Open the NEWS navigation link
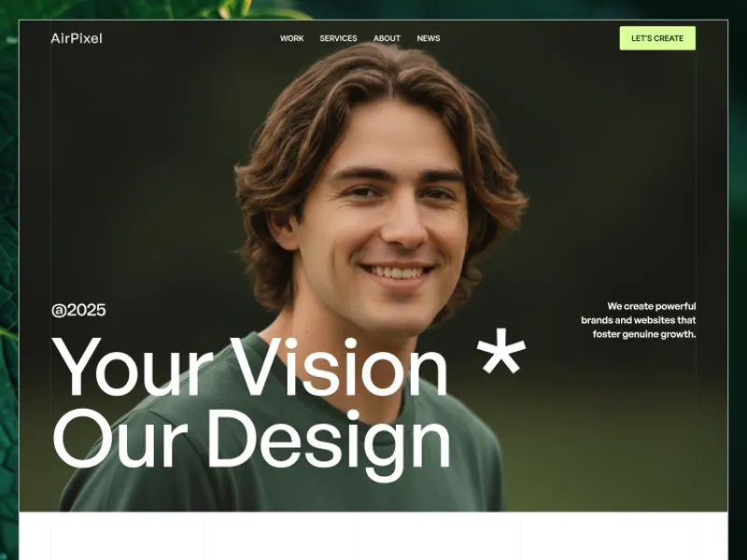This screenshot has height=560, width=747. pyautogui.click(x=429, y=38)
